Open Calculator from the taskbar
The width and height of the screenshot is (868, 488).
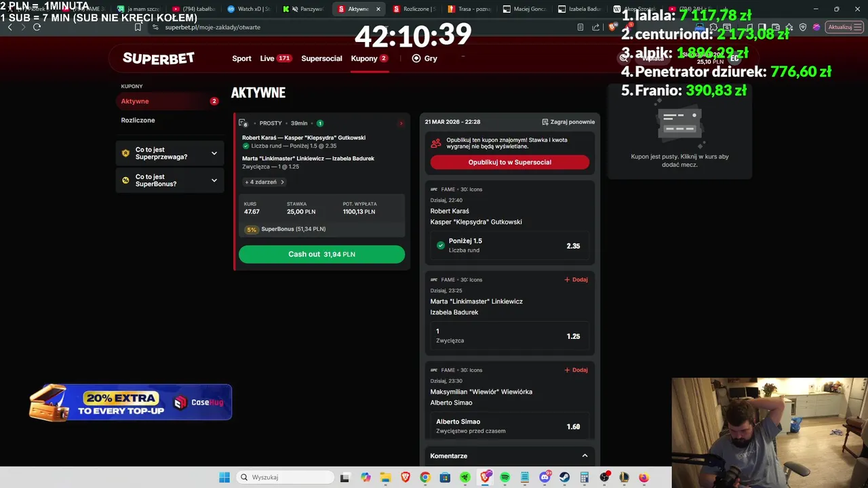585,477
